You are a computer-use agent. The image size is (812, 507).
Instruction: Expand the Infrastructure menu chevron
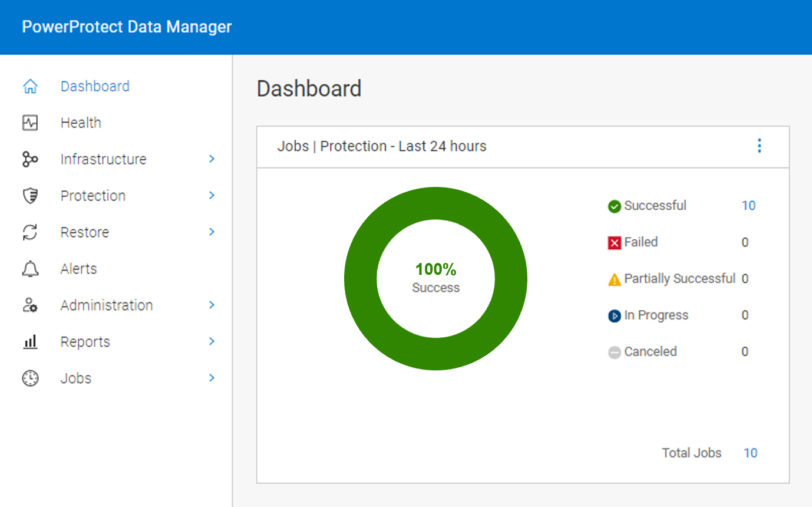pyautogui.click(x=212, y=159)
